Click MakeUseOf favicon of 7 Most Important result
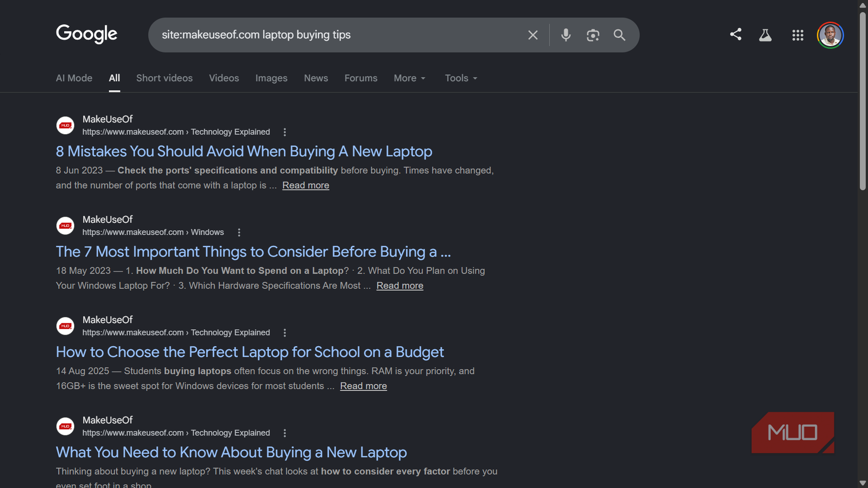The height and width of the screenshot is (488, 868). pyautogui.click(x=65, y=226)
